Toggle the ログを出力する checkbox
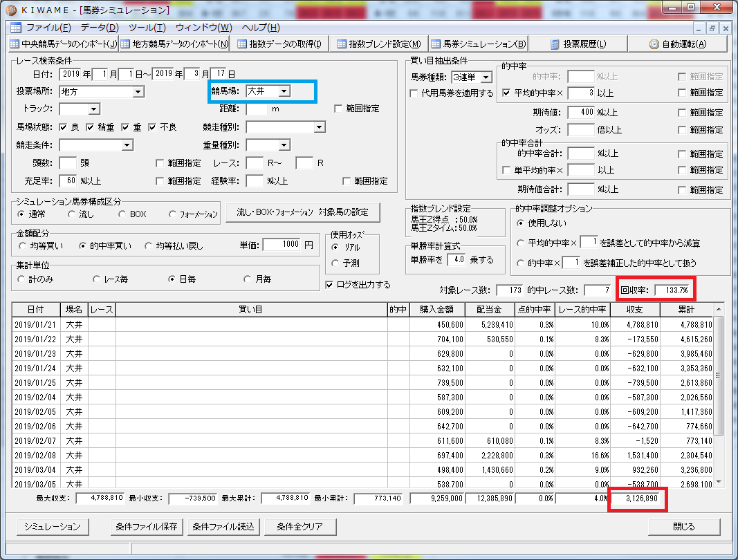This screenshot has height=560, width=738. click(329, 285)
